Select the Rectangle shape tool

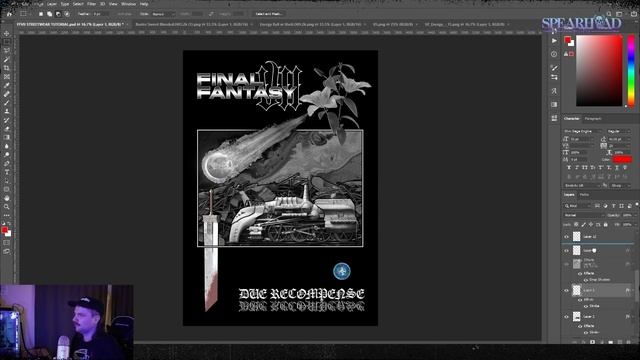(x=7, y=189)
